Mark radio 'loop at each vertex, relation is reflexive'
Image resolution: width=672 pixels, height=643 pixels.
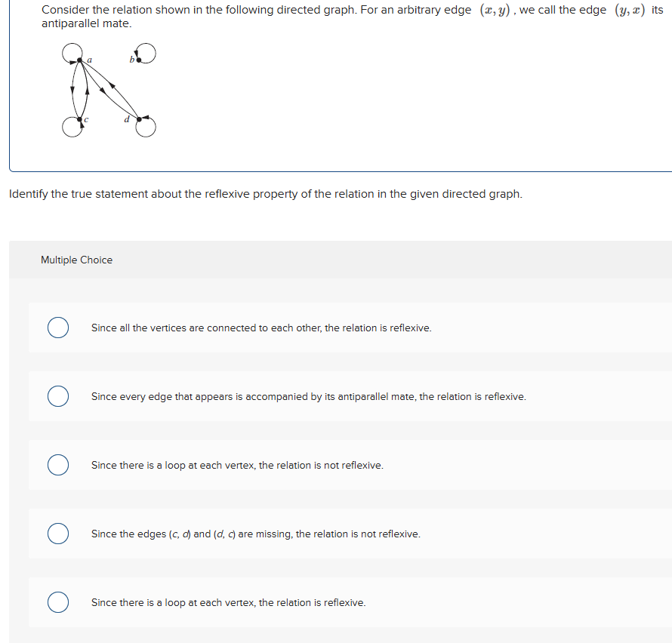(x=57, y=603)
